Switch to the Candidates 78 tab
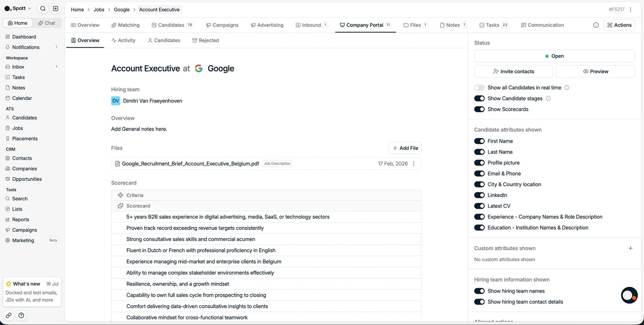This screenshot has height=325, width=644. pos(172,25)
